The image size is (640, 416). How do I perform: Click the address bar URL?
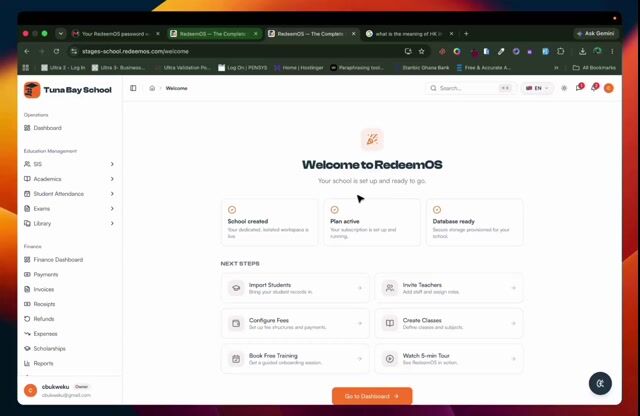tap(136, 51)
